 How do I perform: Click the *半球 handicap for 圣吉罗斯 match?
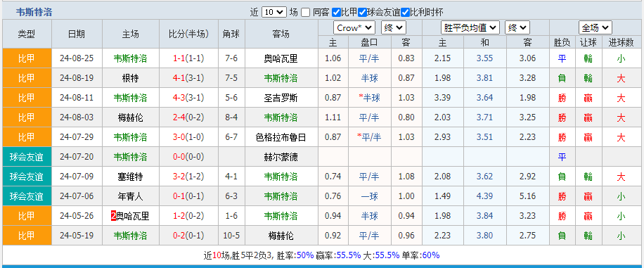point(369,98)
